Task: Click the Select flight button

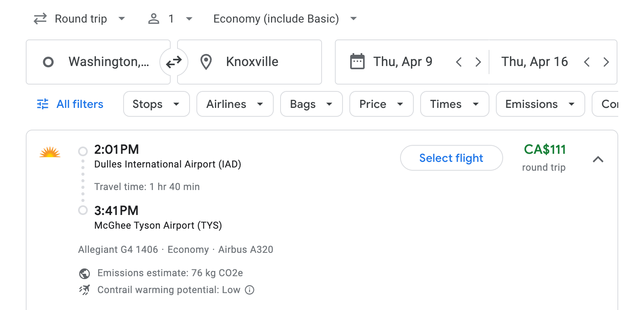Action: (451, 158)
